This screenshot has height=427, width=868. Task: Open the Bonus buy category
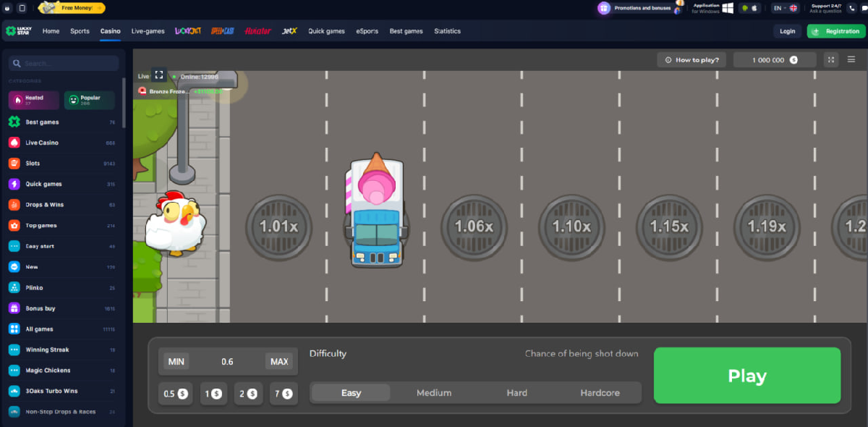(40, 308)
